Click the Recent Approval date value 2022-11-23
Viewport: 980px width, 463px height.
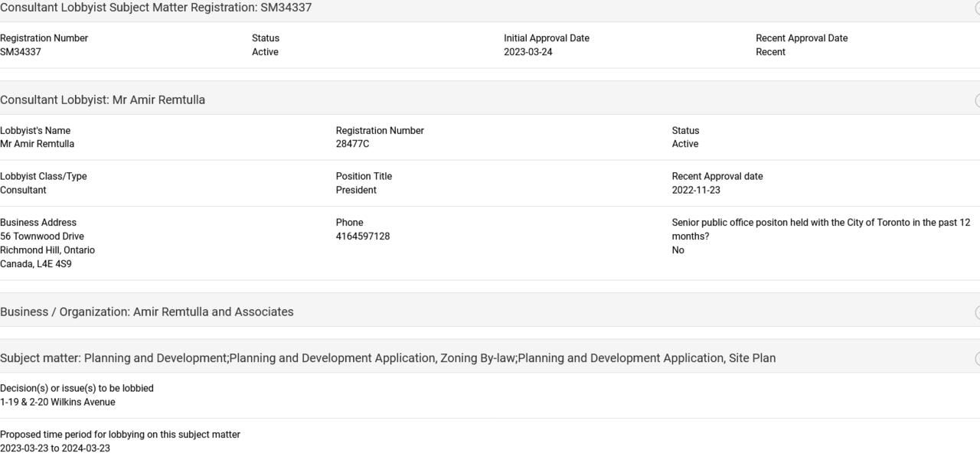[696, 190]
